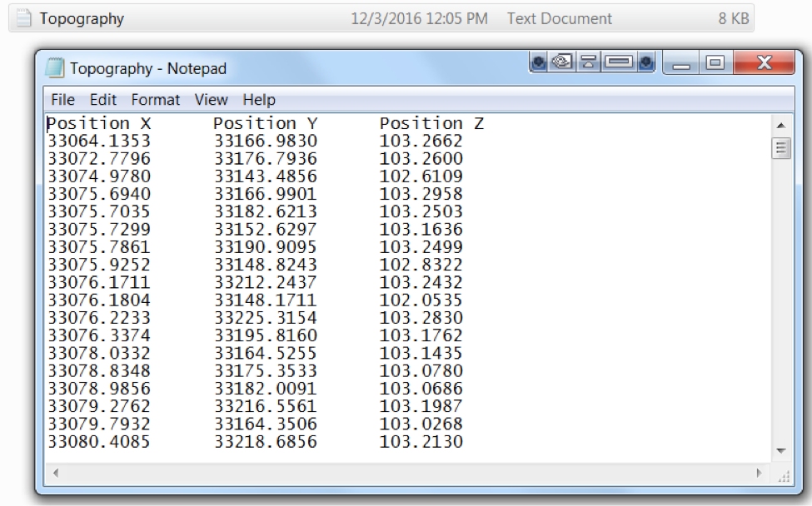Image resolution: width=812 pixels, height=506 pixels.
Task: Click the 8 KB file size
Action: (x=733, y=18)
